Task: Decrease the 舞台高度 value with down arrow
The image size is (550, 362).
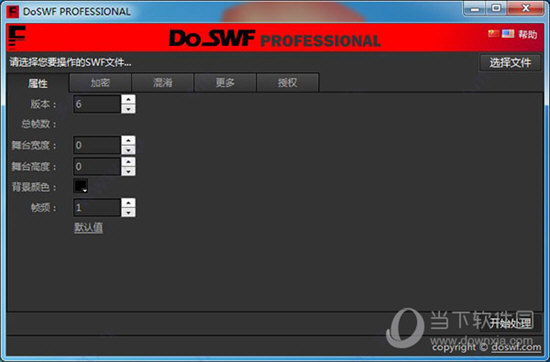Action: coord(128,171)
